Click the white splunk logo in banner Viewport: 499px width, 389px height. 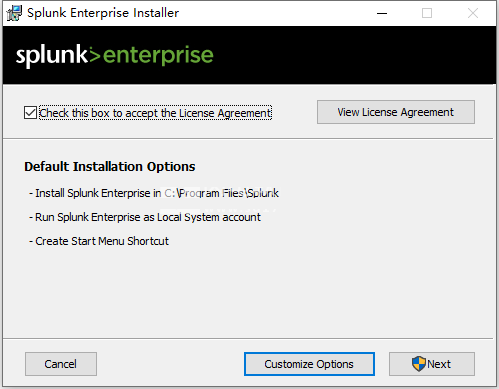[52, 55]
